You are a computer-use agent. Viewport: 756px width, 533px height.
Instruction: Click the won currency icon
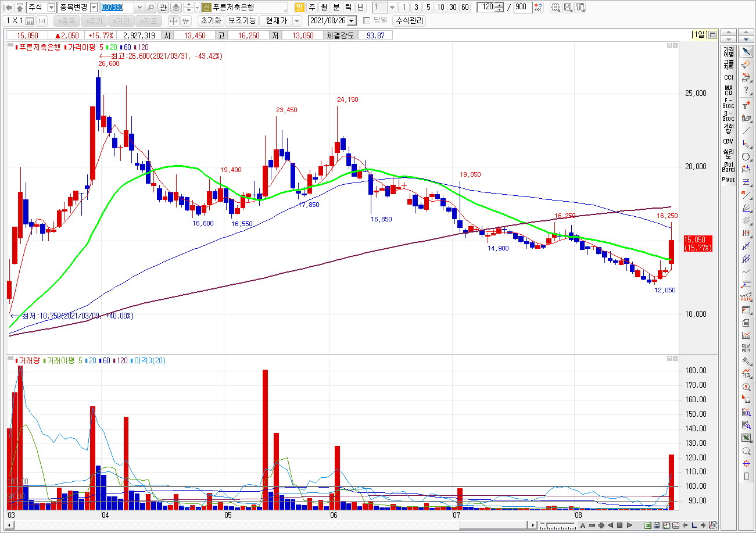186,21
